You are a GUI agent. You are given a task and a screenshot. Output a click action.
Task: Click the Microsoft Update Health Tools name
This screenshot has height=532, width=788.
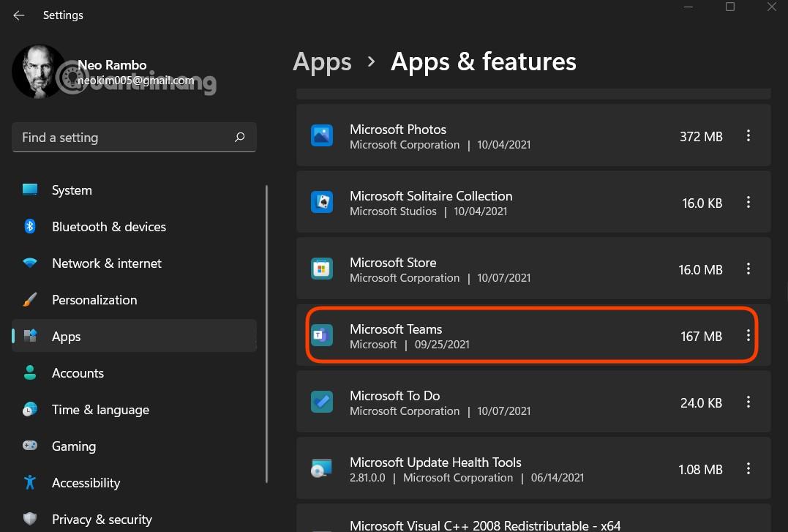436,462
